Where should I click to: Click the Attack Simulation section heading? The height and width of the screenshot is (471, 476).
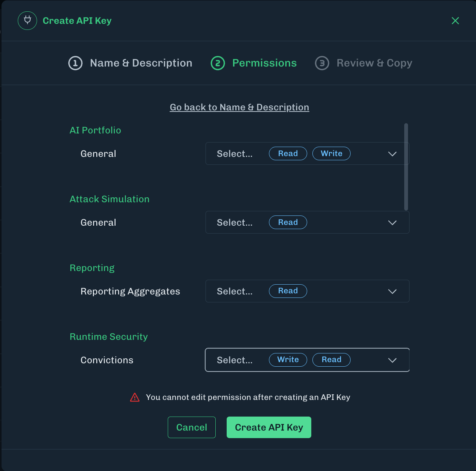(x=110, y=199)
